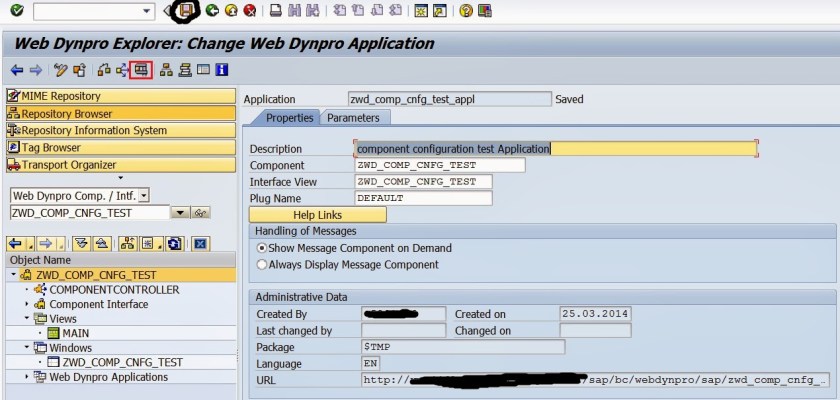Viewport: 840px width, 400px height.
Task: Switch to the Properties tab
Action: (x=289, y=118)
